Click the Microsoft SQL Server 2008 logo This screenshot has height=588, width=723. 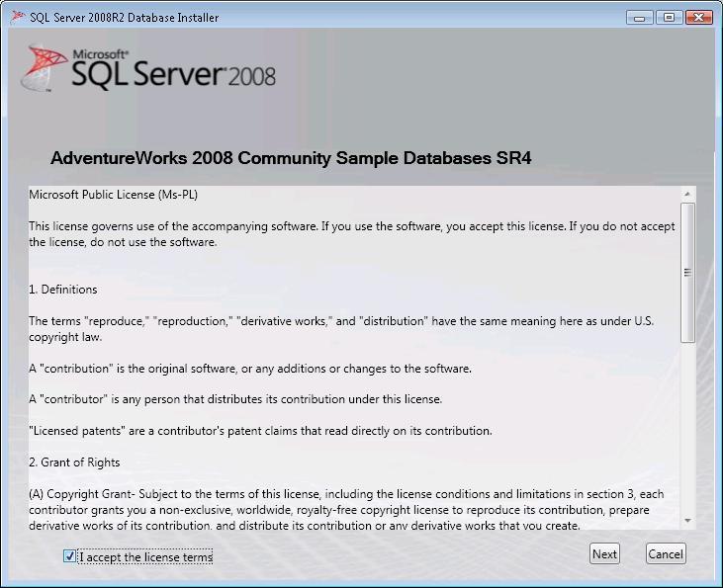tap(148, 68)
